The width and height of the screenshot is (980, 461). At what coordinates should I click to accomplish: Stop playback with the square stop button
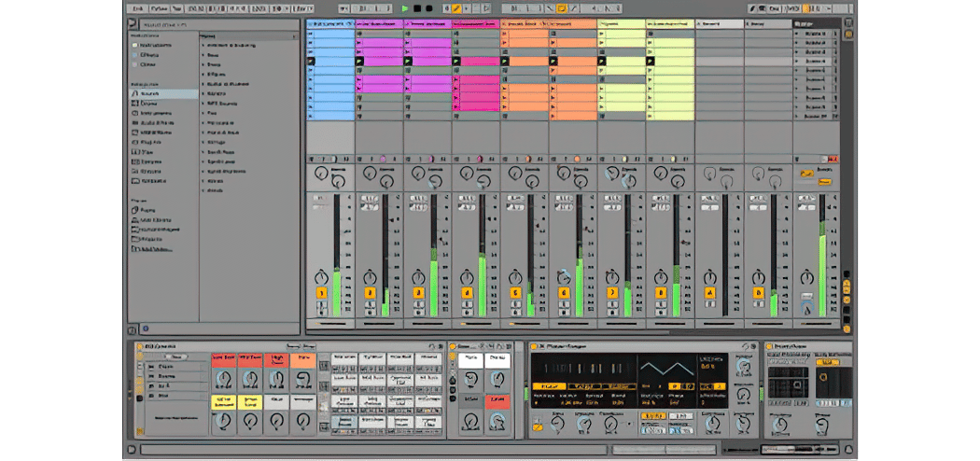(x=417, y=8)
